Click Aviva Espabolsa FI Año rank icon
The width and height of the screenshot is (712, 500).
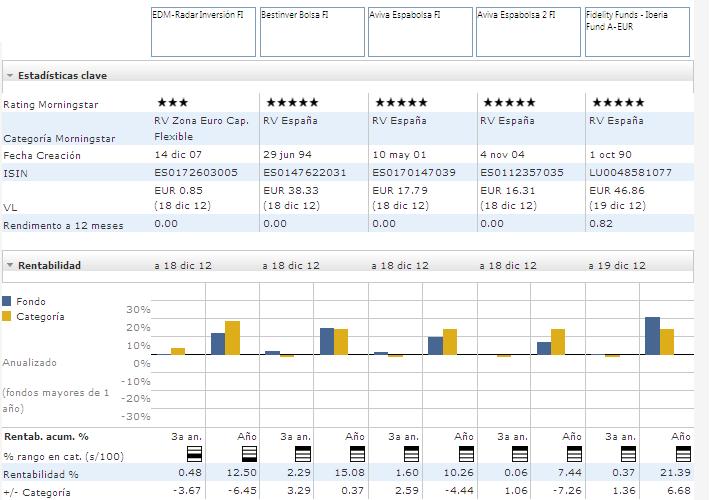pos(466,454)
